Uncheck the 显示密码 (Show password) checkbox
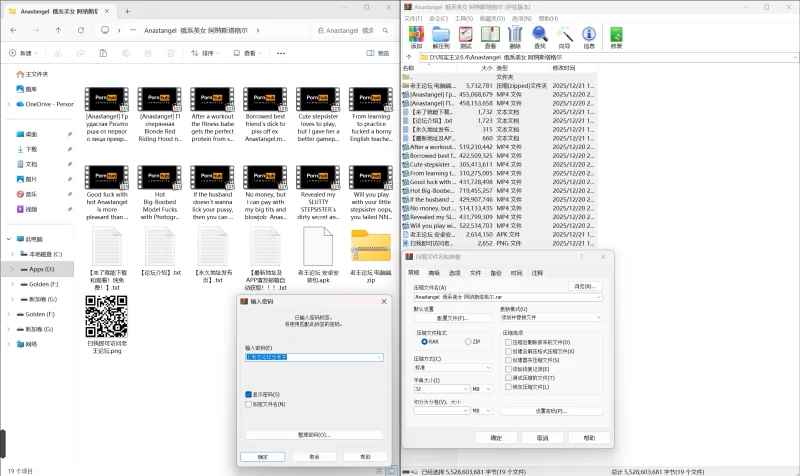This screenshot has width=800, height=476. [x=248, y=394]
